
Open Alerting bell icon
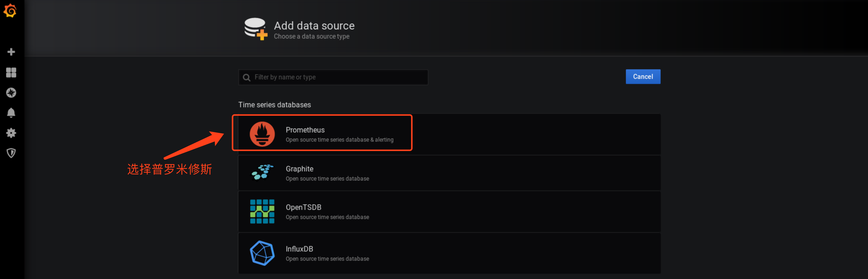[x=11, y=113]
